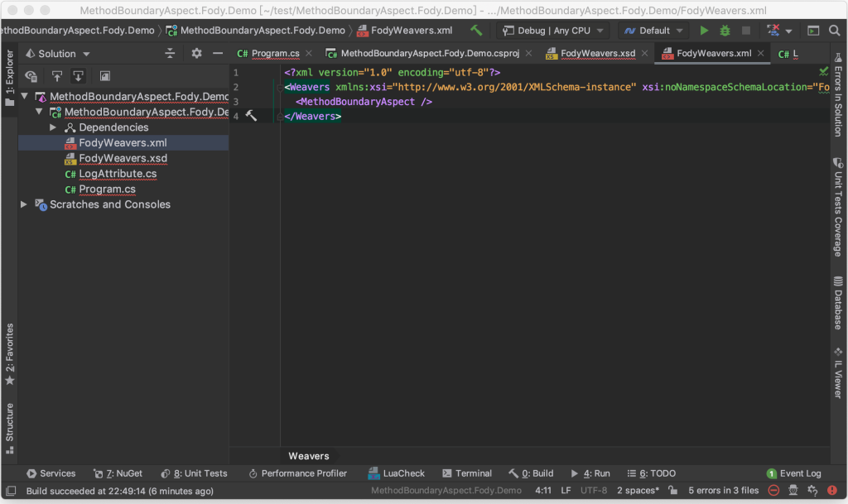The width and height of the screenshot is (848, 504).
Task: Open the Run tool window
Action: (590, 473)
